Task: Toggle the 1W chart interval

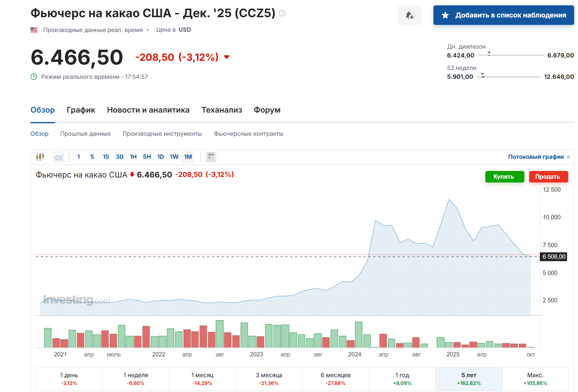Action: (x=174, y=157)
